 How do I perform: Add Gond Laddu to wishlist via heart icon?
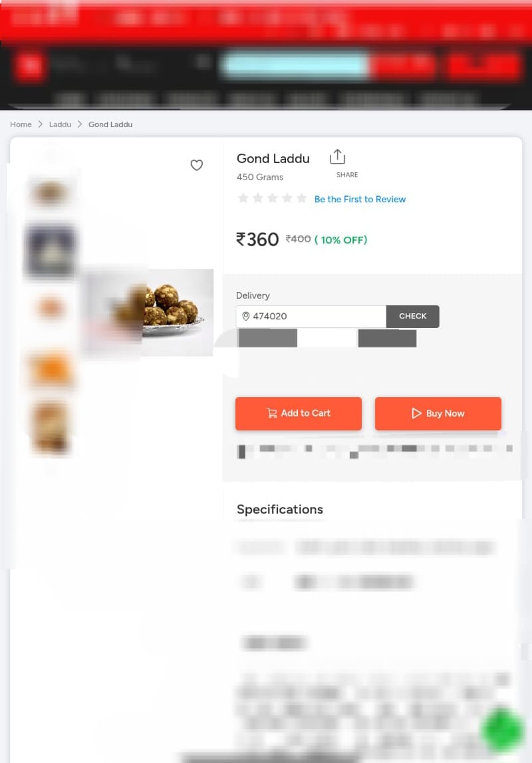(x=197, y=165)
